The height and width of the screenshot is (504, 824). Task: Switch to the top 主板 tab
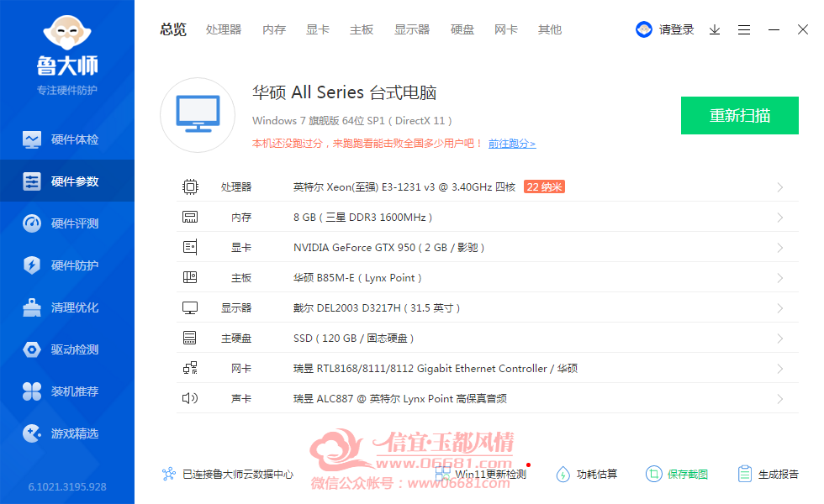[x=362, y=29]
